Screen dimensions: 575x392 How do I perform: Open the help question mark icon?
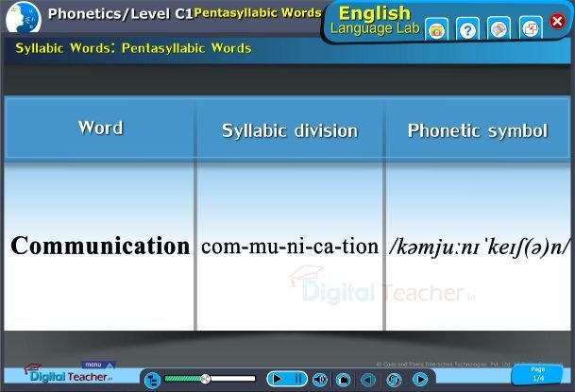coord(467,29)
